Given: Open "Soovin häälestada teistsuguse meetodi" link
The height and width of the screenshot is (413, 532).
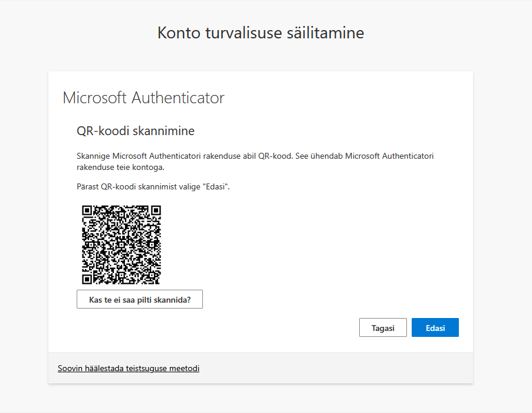Looking at the screenshot, I should point(128,368).
